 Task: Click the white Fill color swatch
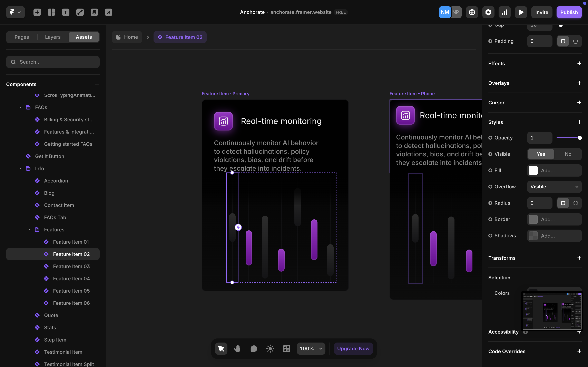[533, 170]
